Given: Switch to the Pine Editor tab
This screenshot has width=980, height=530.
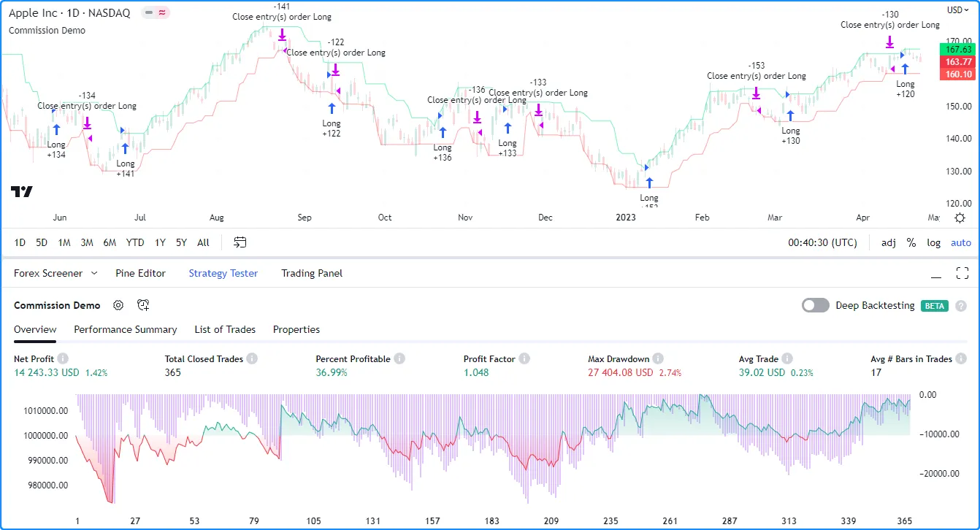Looking at the screenshot, I should pos(140,273).
